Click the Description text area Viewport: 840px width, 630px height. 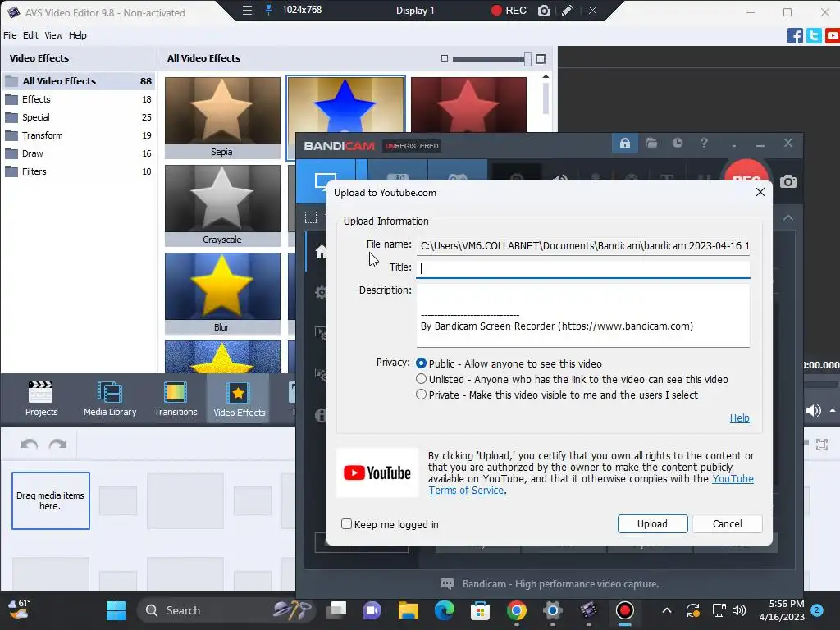pyautogui.click(x=583, y=315)
